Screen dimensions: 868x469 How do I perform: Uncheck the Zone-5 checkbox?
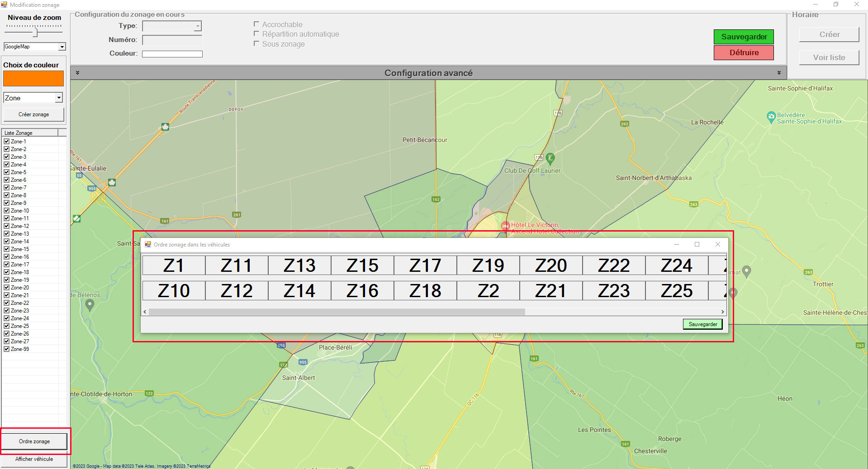click(7, 172)
